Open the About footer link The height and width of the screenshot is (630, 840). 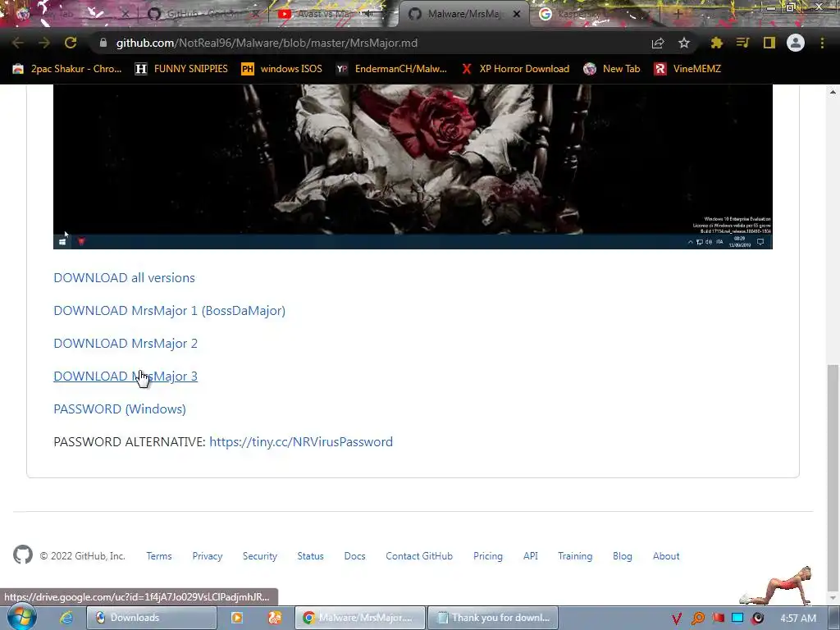(666, 556)
